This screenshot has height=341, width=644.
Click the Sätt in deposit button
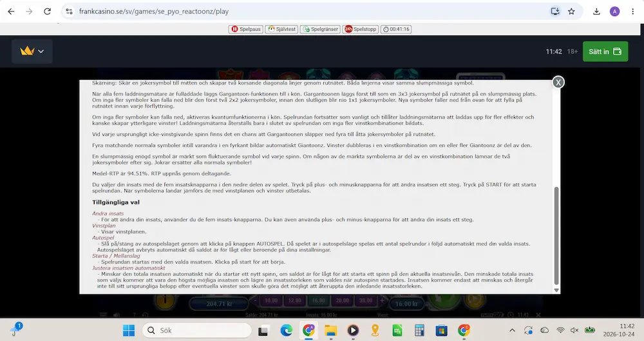point(605,52)
